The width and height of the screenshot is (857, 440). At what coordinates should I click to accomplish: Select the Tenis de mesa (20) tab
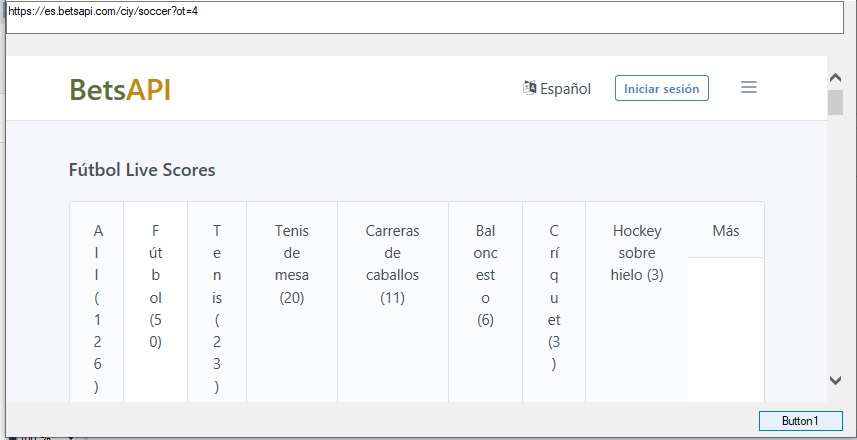[292, 264]
